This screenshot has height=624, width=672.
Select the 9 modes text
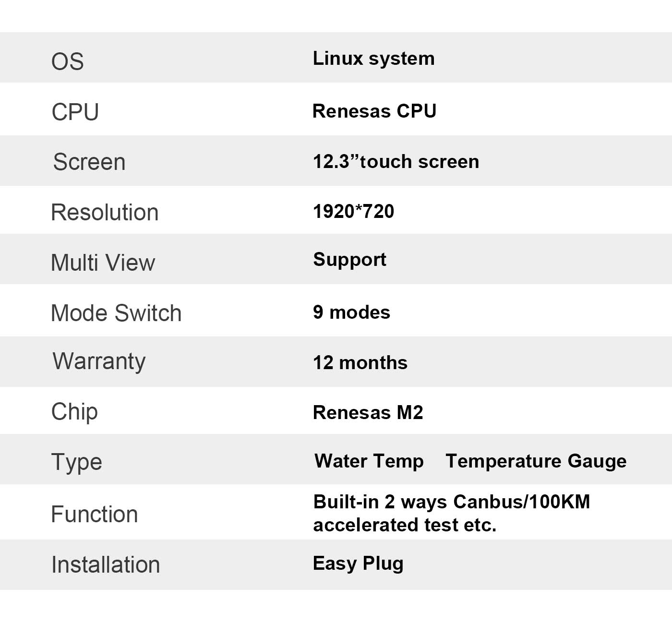point(351,312)
